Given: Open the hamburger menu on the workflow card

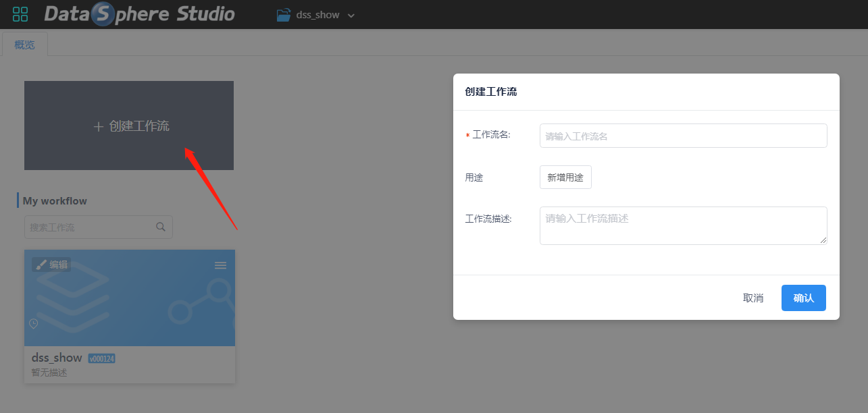Looking at the screenshot, I should (x=220, y=265).
